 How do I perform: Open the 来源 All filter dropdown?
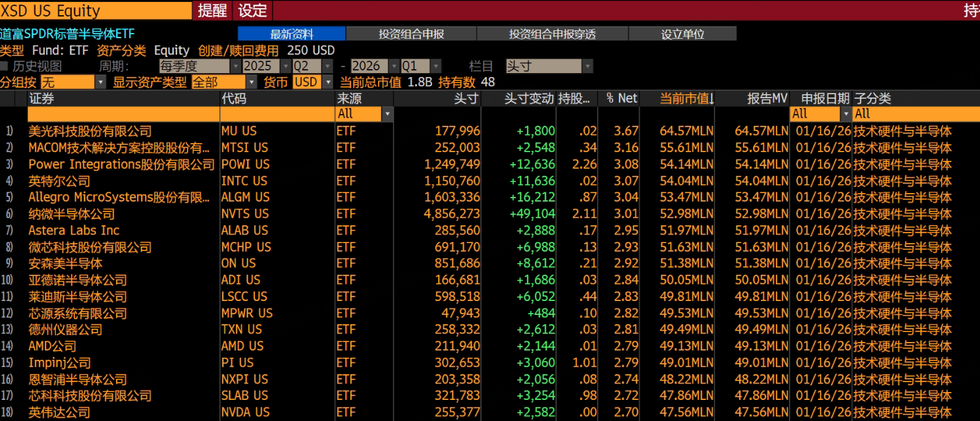(x=387, y=114)
